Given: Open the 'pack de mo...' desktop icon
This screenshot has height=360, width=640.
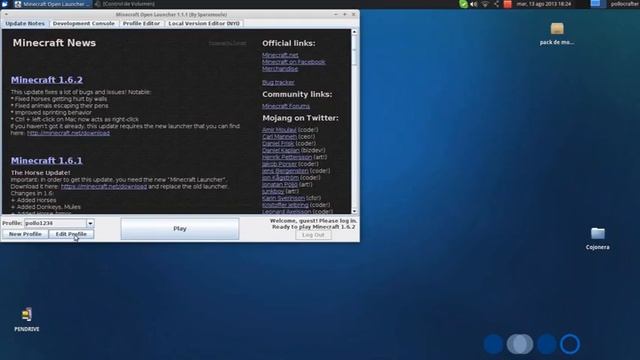Looking at the screenshot, I should click(x=557, y=33).
